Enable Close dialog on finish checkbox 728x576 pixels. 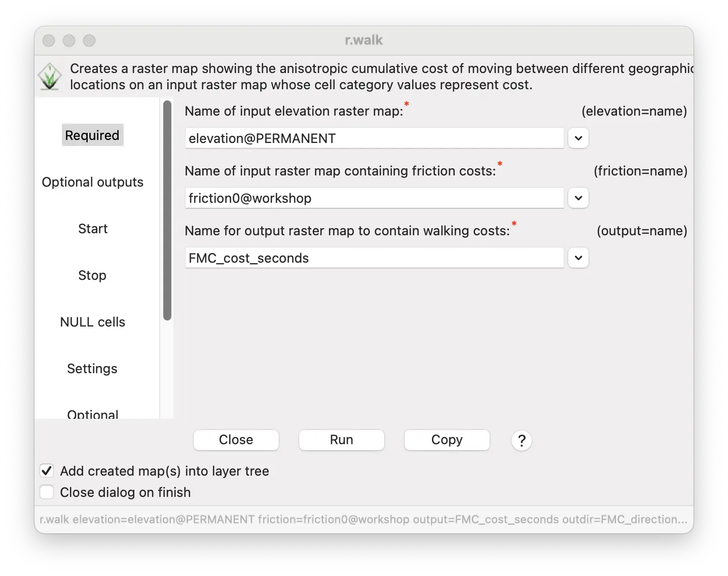pyautogui.click(x=47, y=492)
